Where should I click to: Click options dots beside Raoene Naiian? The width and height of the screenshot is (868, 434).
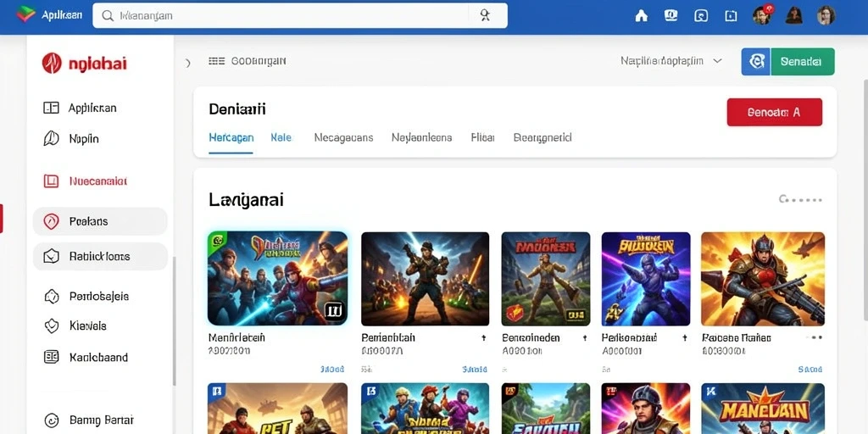pyautogui.click(x=816, y=337)
